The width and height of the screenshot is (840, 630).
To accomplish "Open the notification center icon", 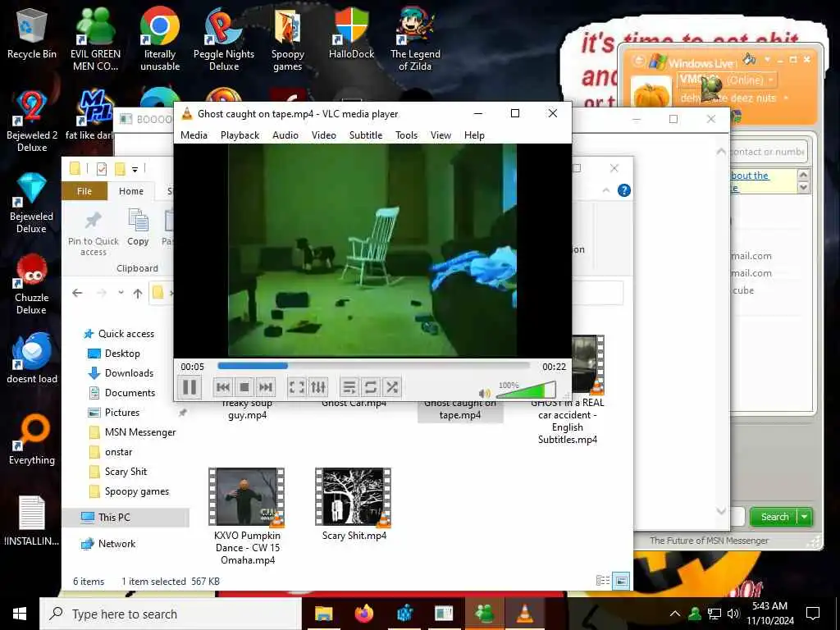I will pos(813,614).
